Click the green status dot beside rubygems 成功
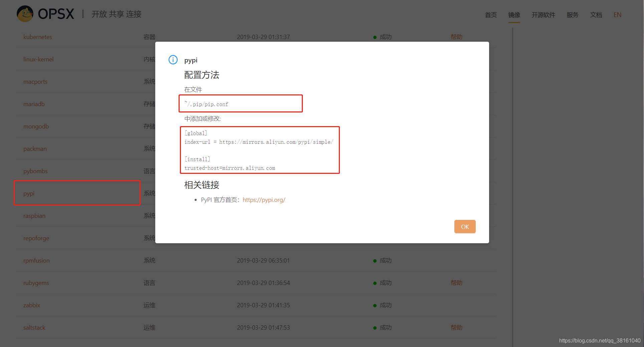 click(x=375, y=283)
